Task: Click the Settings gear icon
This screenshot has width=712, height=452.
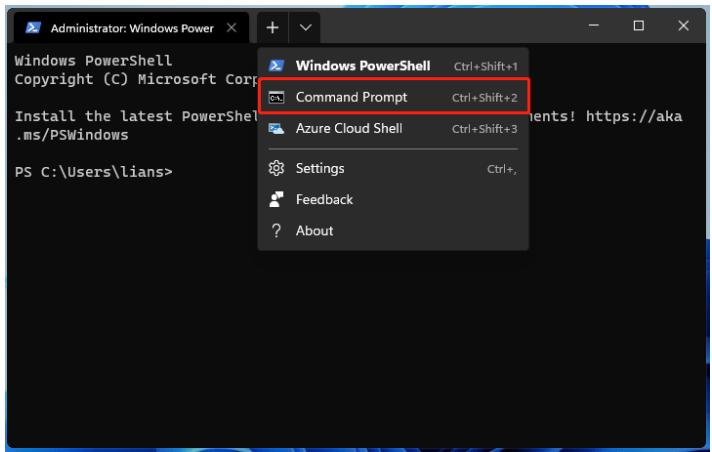Action: (277, 168)
